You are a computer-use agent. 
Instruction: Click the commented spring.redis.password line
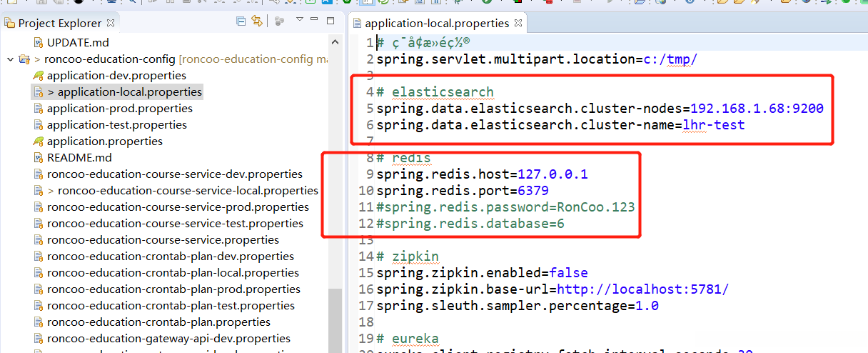tap(505, 207)
